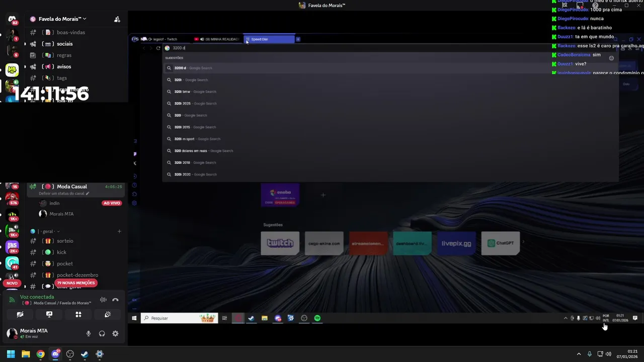Open the soundboard in the voice panel

pyautogui.click(x=108, y=314)
